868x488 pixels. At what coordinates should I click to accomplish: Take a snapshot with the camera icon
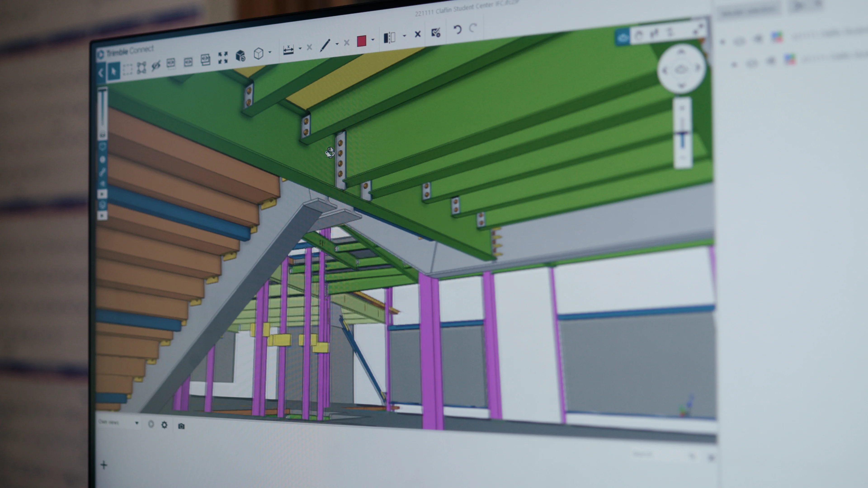pos(181,426)
